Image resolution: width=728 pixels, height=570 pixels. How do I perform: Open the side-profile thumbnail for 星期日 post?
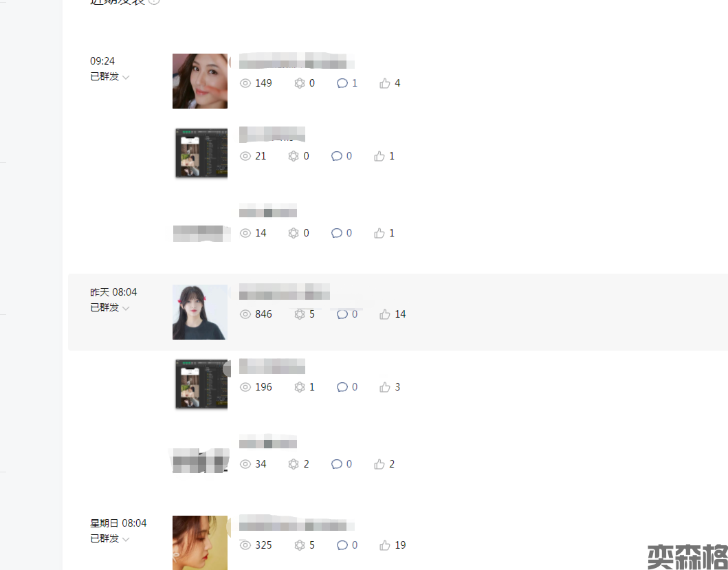pyautogui.click(x=200, y=542)
